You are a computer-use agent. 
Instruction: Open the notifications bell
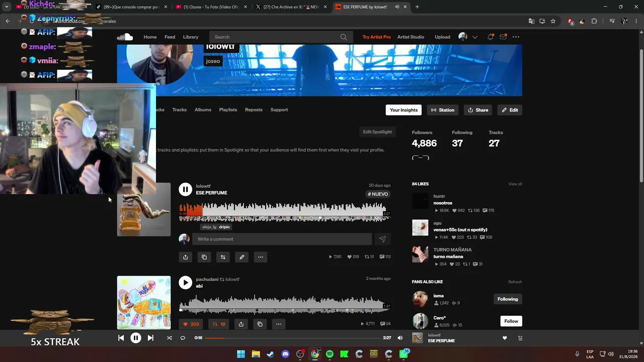pyautogui.click(x=490, y=37)
